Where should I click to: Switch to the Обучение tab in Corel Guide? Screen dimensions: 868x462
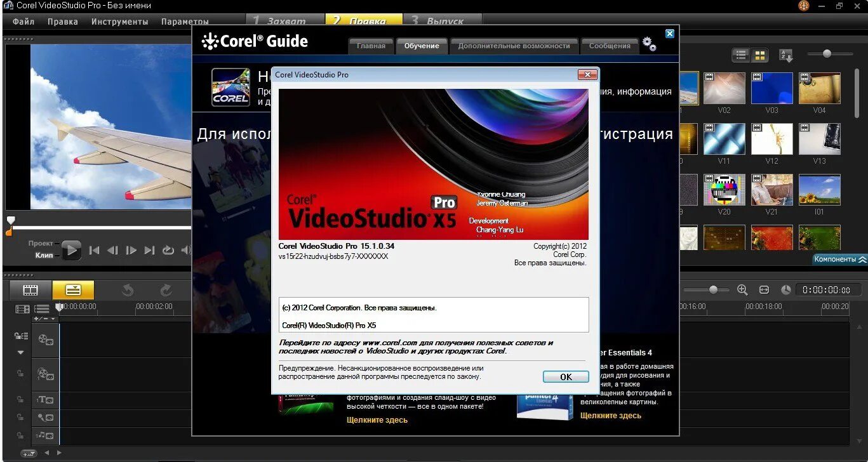[x=422, y=46]
